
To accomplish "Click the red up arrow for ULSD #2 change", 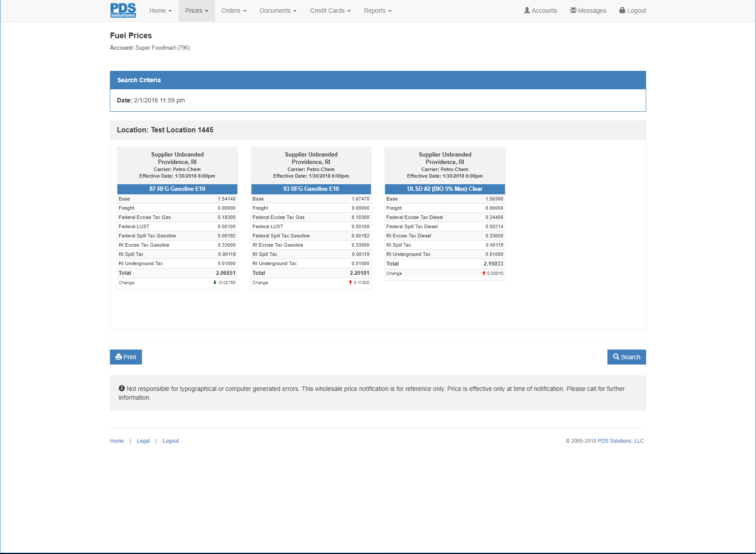I will pyautogui.click(x=484, y=273).
